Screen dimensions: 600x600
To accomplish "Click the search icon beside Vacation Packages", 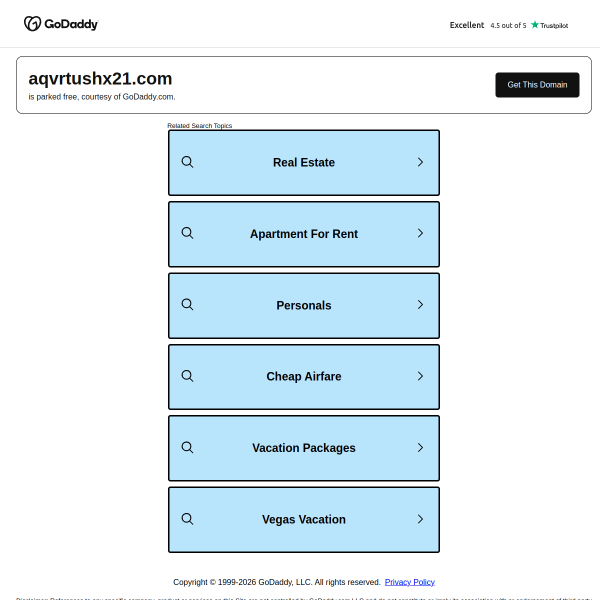I will click(187, 448).
